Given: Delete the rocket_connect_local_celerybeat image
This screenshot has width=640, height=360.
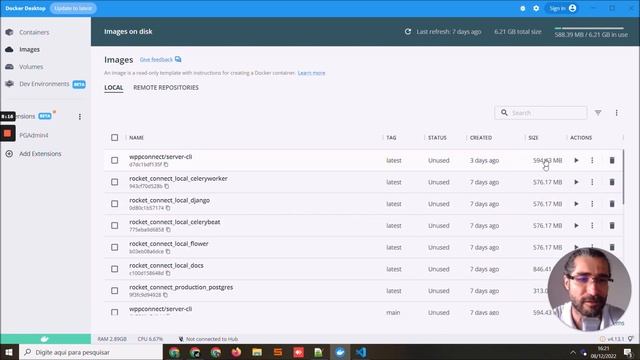Looking at the screenshot, I should pos(612,225).
